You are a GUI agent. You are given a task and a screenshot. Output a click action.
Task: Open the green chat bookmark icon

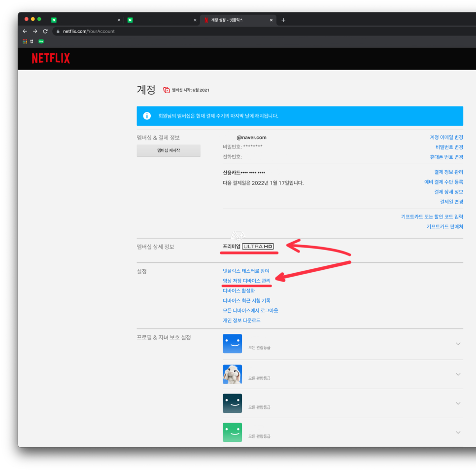tap(41, 41)
